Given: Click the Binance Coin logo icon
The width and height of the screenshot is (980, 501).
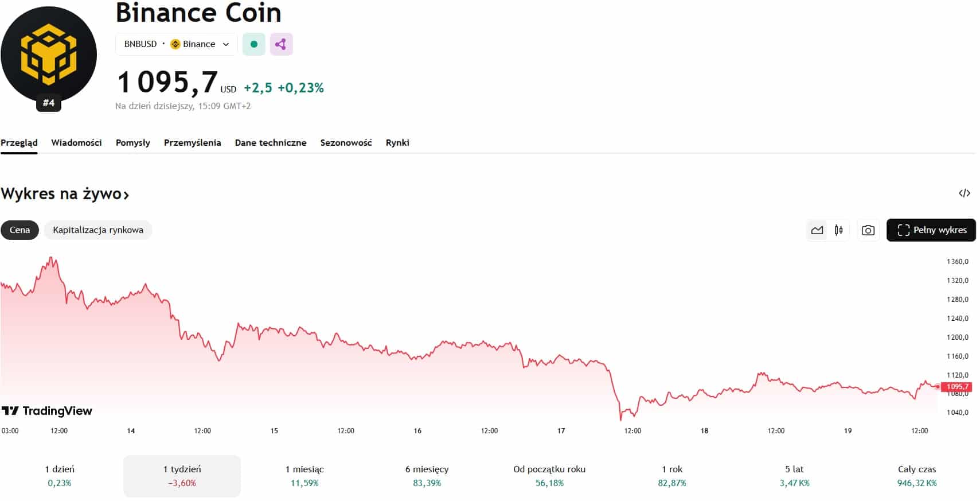Looking at the screenshot, I should [x=49, y=55].
